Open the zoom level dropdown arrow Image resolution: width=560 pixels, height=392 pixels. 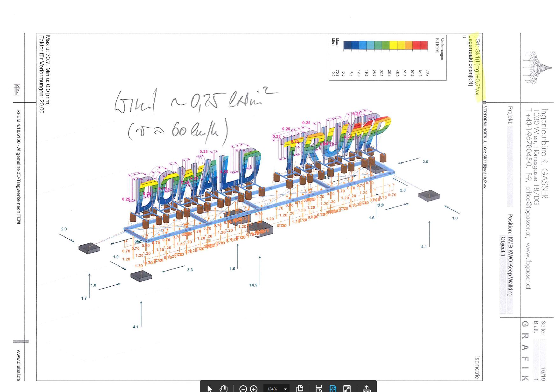click(285, 389)
